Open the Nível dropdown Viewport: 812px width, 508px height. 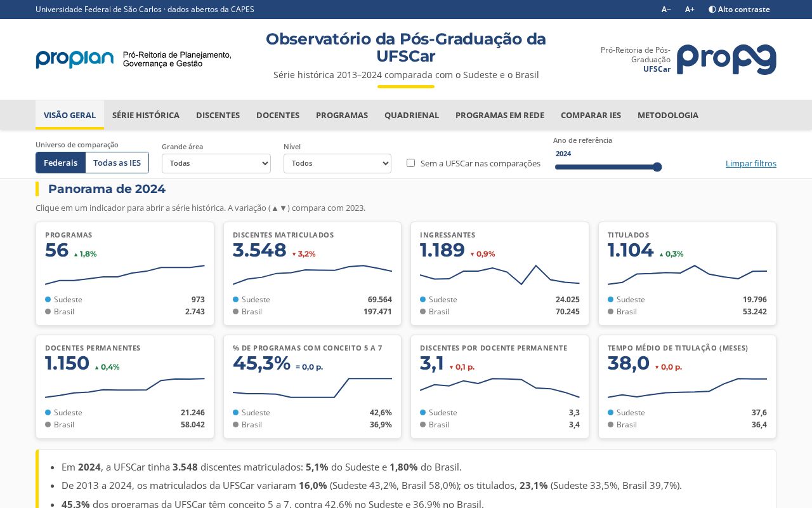[x=337, y=163]
